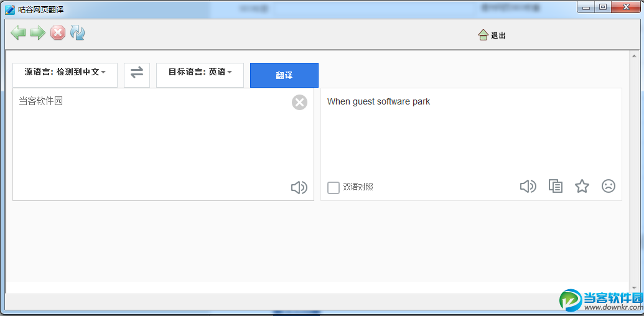The image size is (644, 316).
Task: Click the 咕谷网页翻译 title bar app icon
Action: (x=9, y=9)
